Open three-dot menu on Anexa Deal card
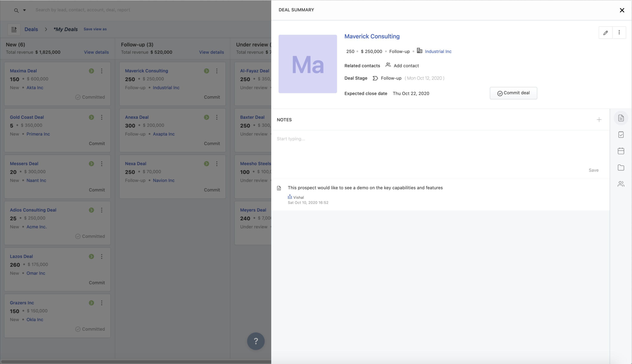The image size is (632, 364). 217,117
